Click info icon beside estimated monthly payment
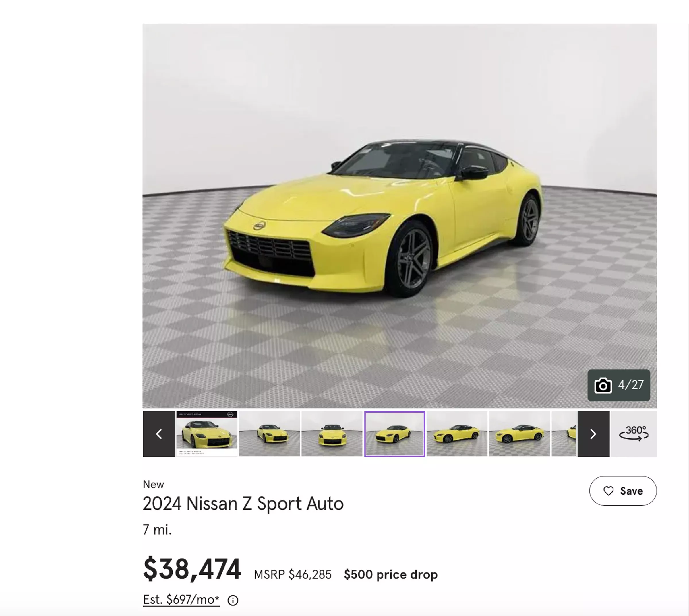Image resolution: width=689 pixels, height=616 pixels. [x=233, y=601]
